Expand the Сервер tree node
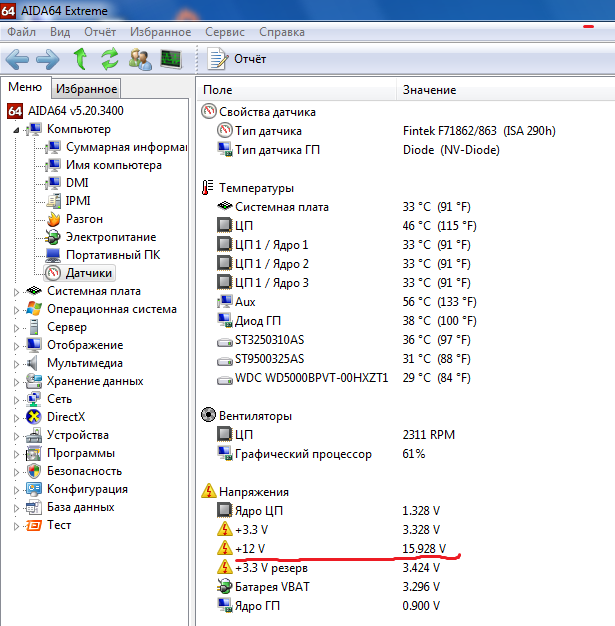Image resolution: width=615 pixels, height=626 pixels. pyautogui.click(x=16, y=328)
